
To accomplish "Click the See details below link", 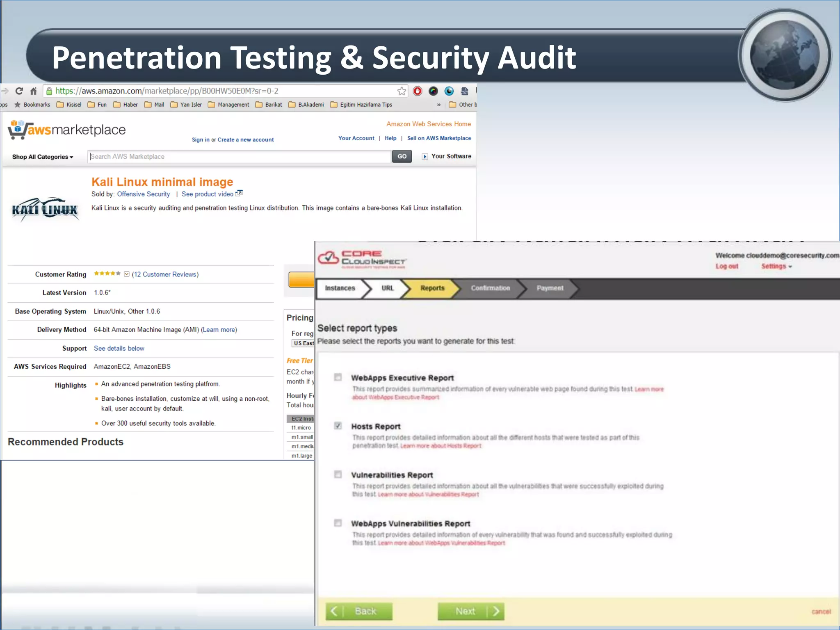I will coord(119,348).
